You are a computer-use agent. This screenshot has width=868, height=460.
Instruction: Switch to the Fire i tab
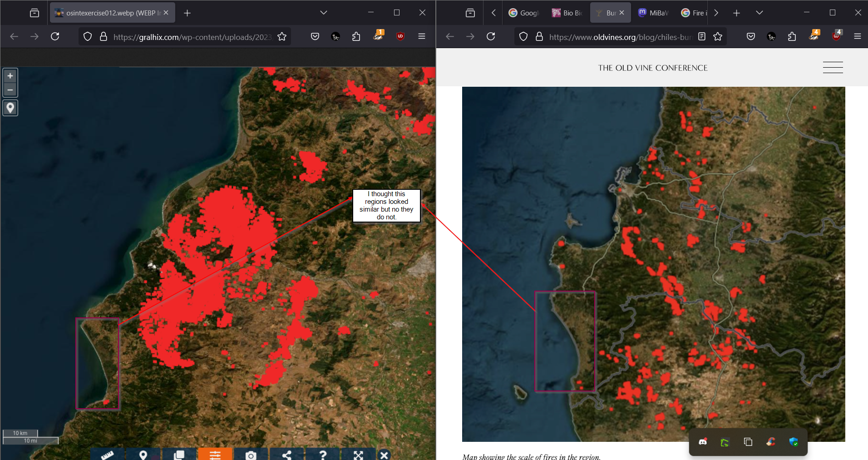tap(694, 13)
